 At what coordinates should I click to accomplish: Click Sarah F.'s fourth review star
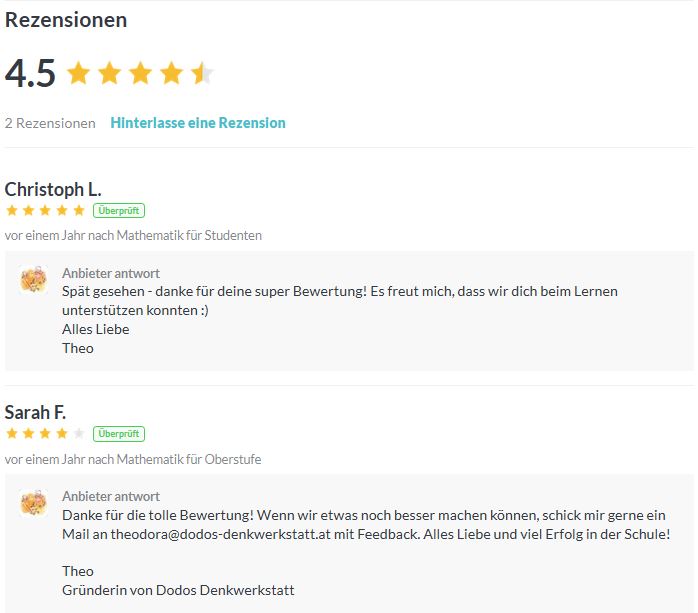[62, 433]
